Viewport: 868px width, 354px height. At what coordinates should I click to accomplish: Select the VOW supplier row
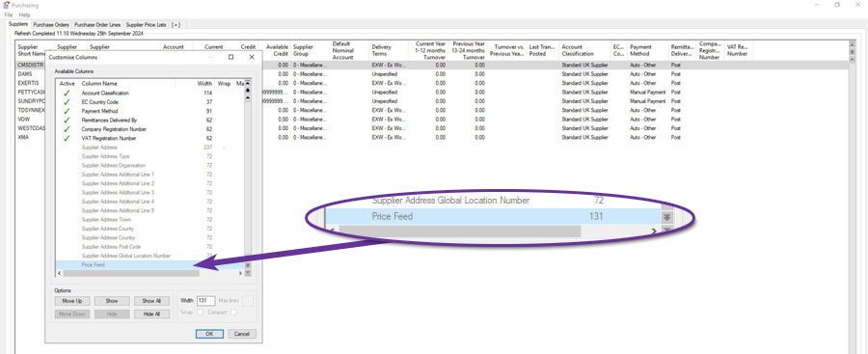432,119
